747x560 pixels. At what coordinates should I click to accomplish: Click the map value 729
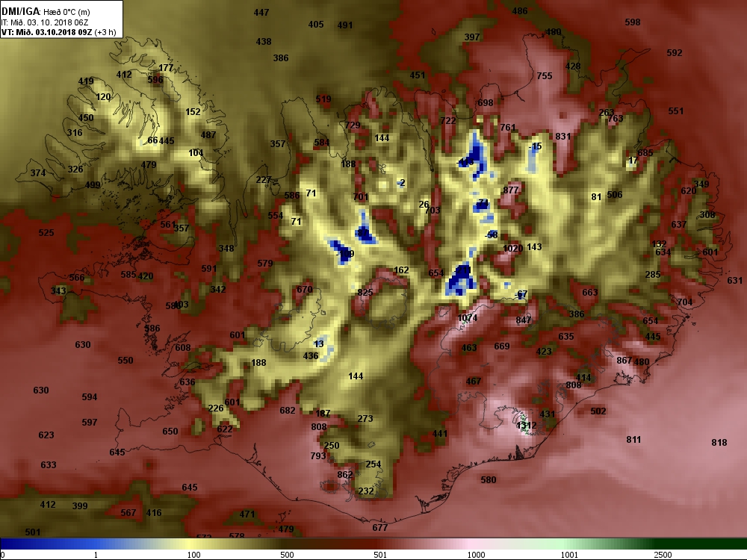353,125
